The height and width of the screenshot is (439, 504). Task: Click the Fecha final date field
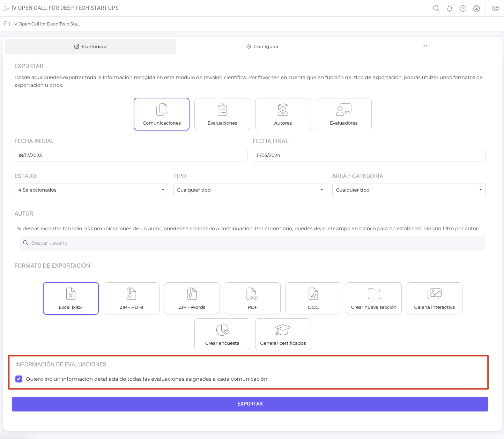pyautogui.click(x=369, y=155)
